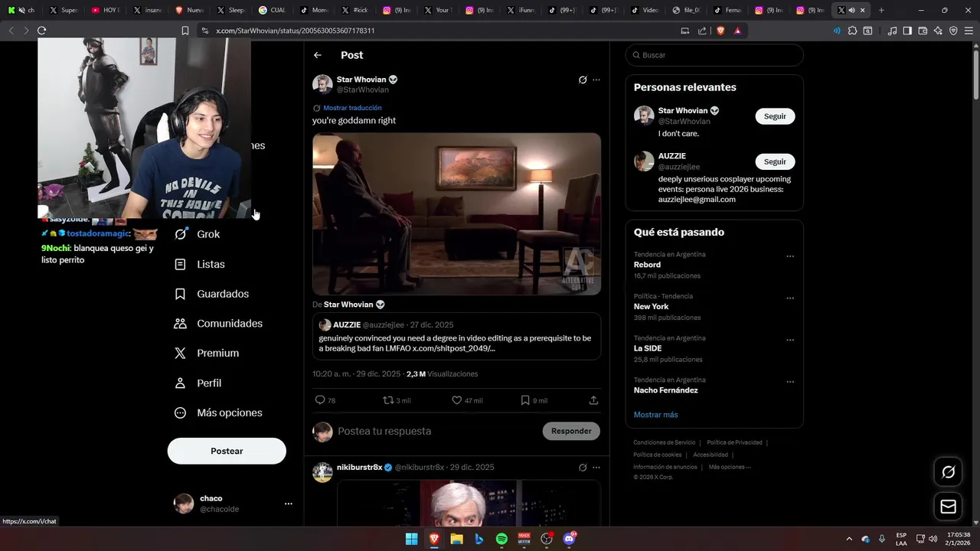The width and height of the screenshot is (980, 551).
Task: Open the quoted AUZZIE post
Action: point(456,336)
